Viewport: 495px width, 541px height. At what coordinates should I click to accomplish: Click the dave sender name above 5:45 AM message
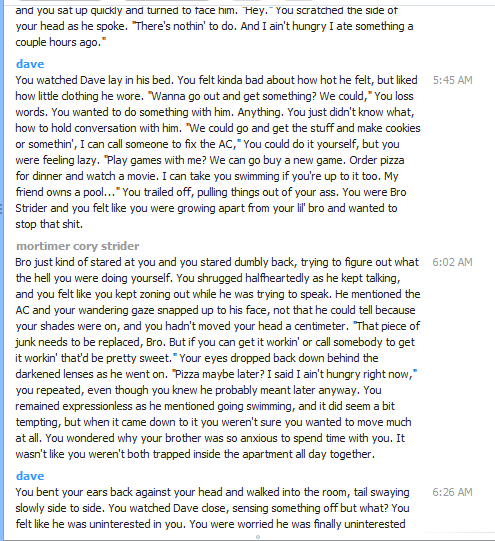click(x=30, y=64)
